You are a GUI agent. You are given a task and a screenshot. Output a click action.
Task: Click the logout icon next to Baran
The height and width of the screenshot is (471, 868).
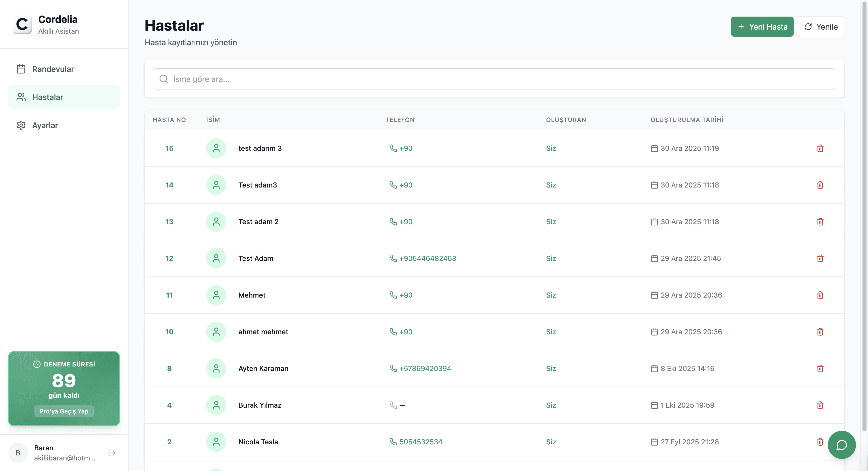tap(112, 453)
